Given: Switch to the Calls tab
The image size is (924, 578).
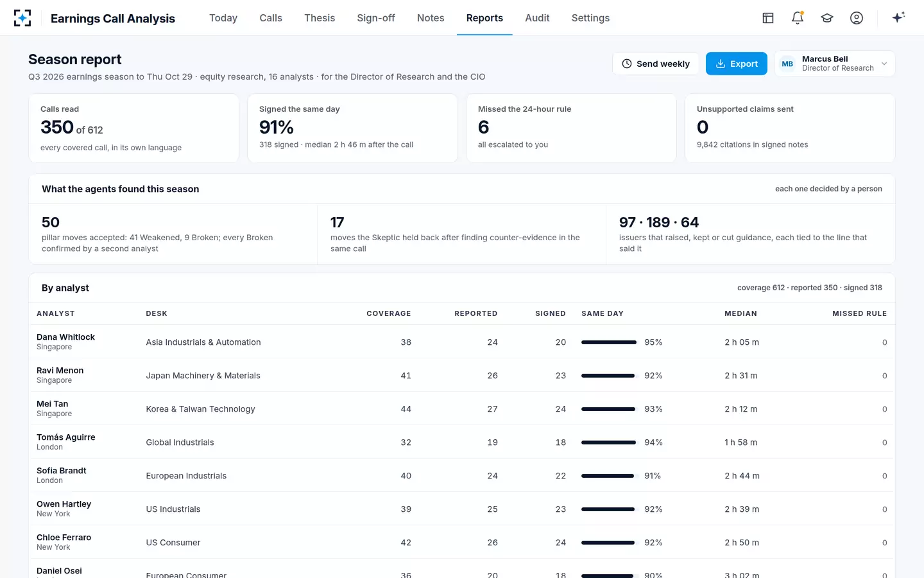Looking at the screenshot, I should 271,18.
